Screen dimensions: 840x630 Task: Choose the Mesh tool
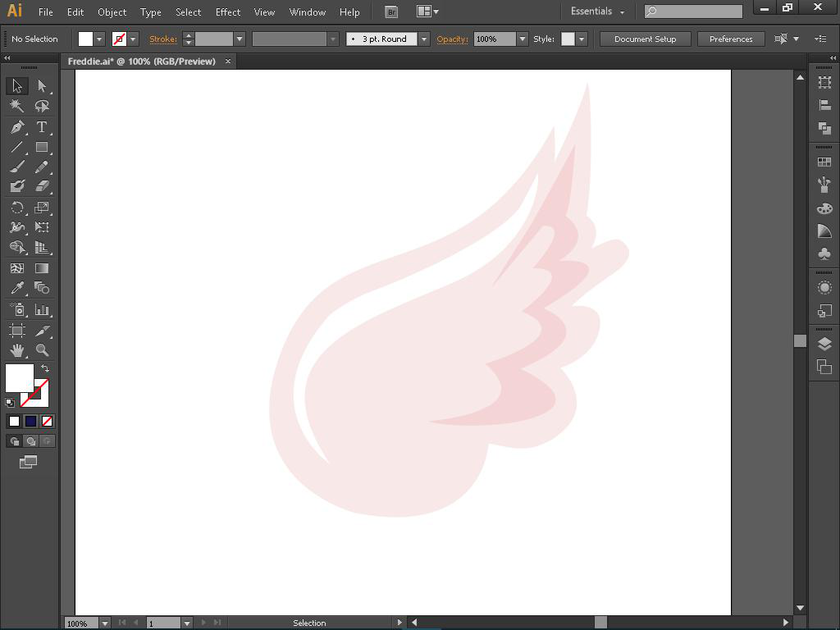pos(17,268)
